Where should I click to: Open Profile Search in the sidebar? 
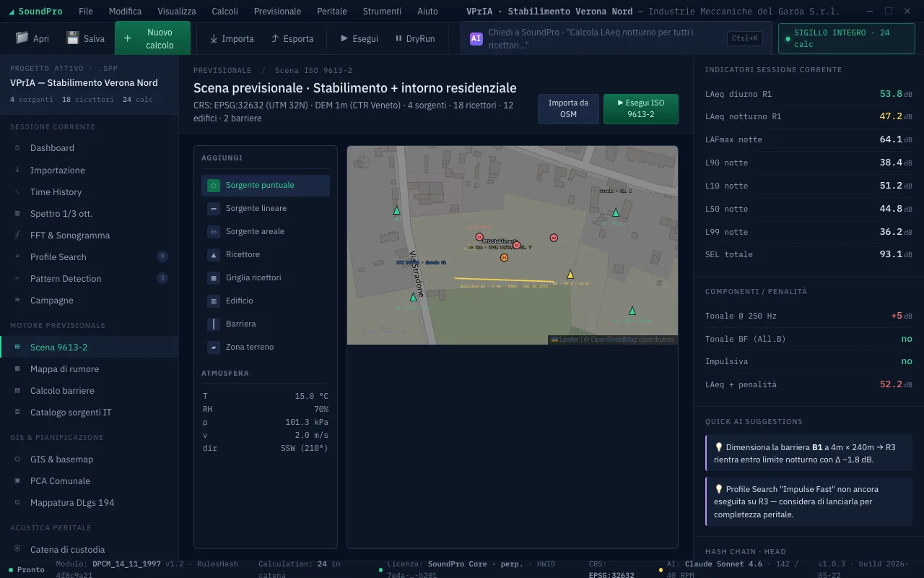tap(90, 257)
